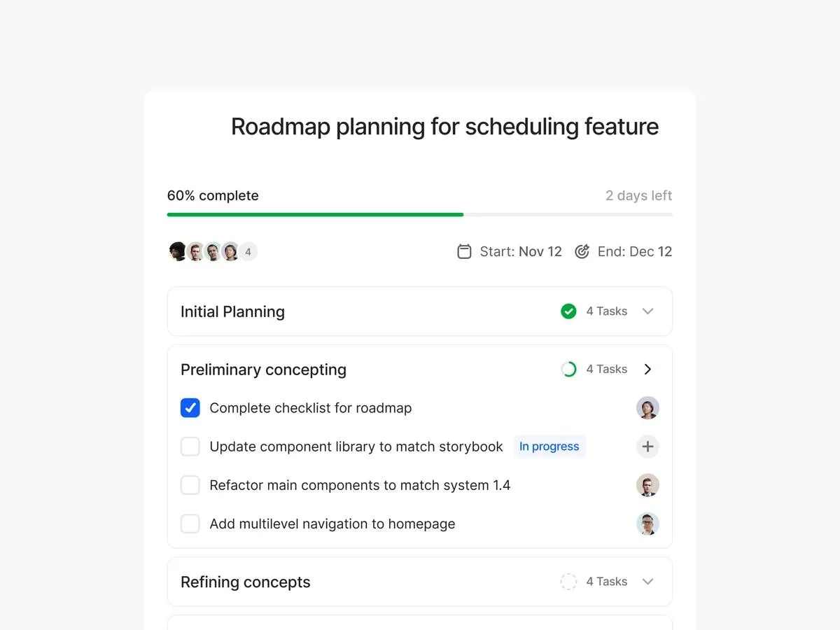Click the target icon beside End date

coord(582,252)
